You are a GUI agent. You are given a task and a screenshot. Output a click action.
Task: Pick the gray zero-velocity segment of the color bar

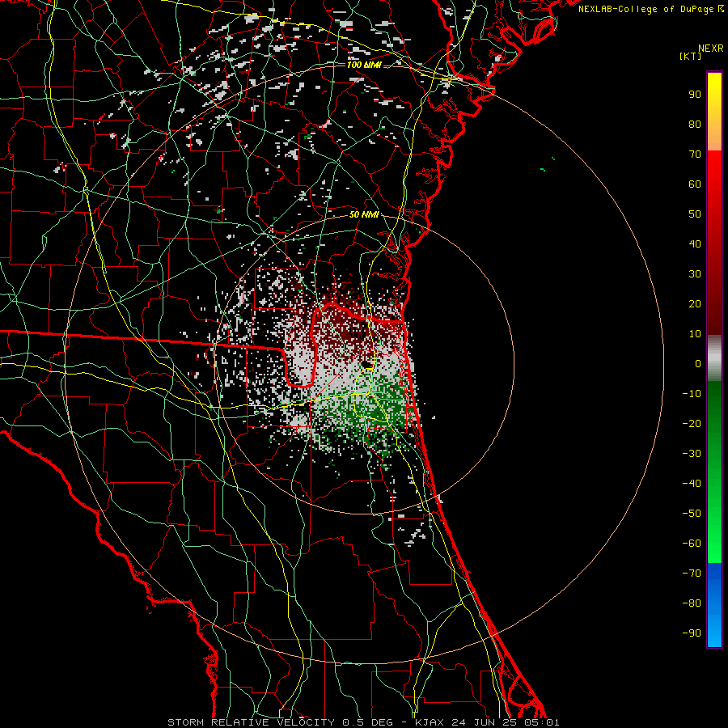click(714, 358)
